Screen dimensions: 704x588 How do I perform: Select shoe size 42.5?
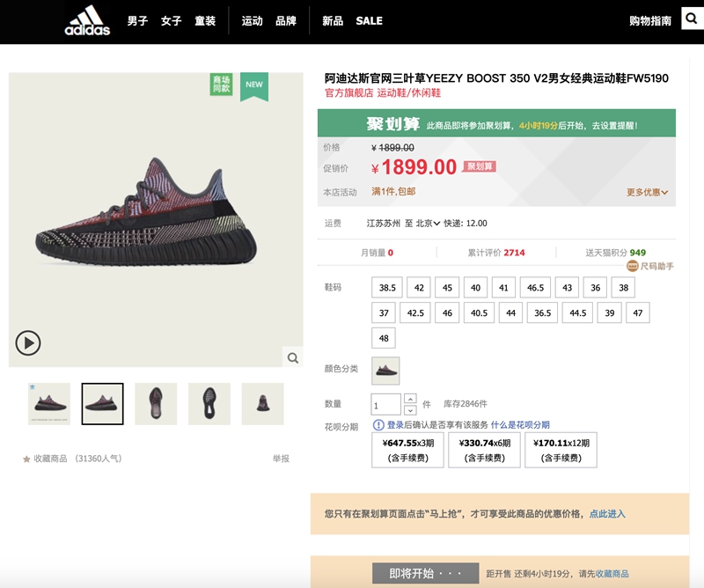click(415, 312)
